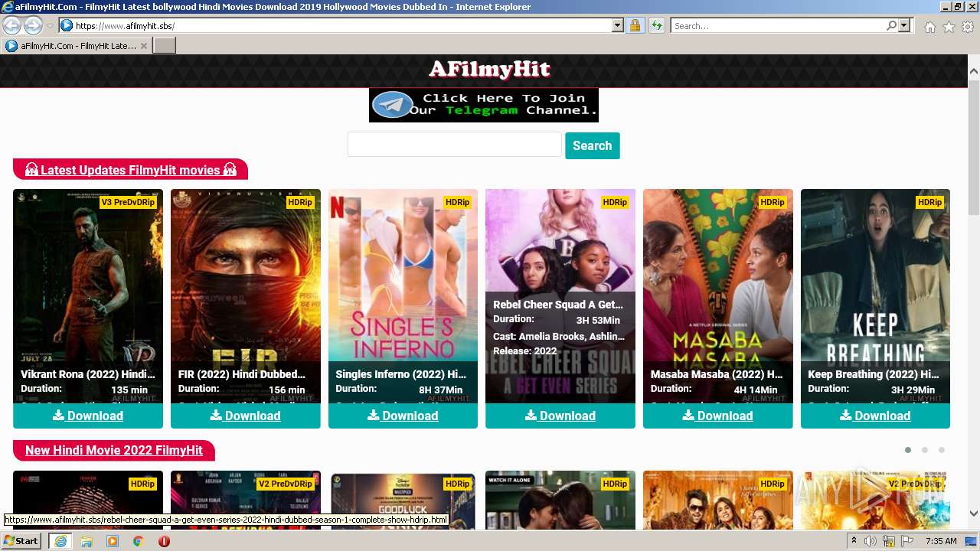Click FIR (2022) Hindi Dubbed title text

242,374
